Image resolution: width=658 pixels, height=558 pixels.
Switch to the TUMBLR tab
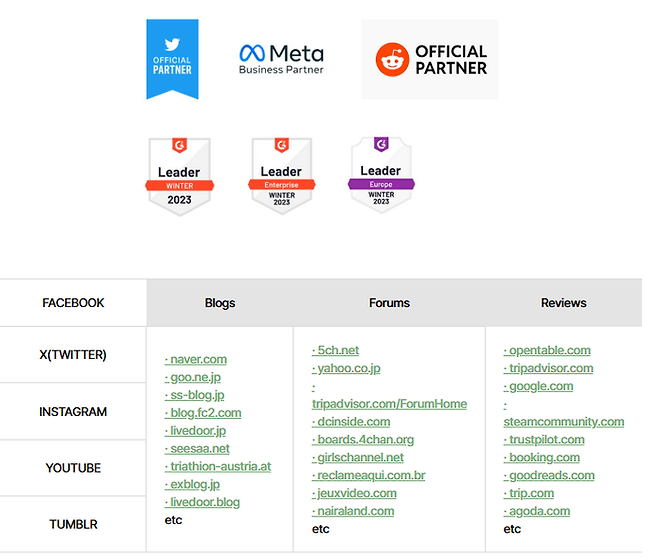[73, 524]
